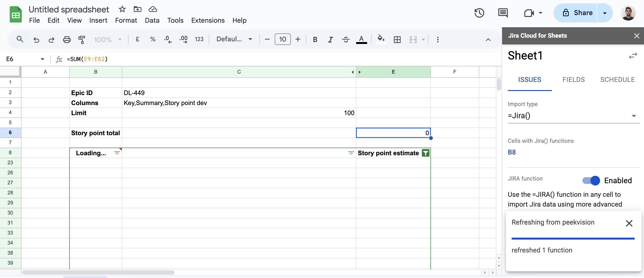Click the print icon in toolbar

tap(67, 39)
